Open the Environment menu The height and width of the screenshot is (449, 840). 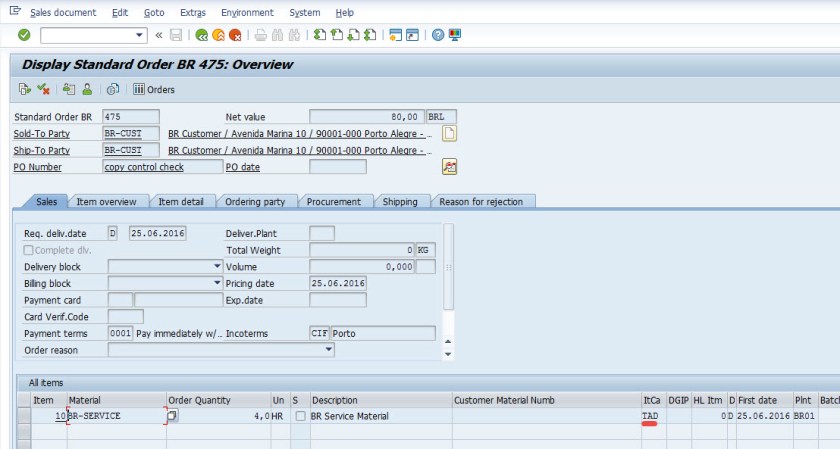(248, 12)
